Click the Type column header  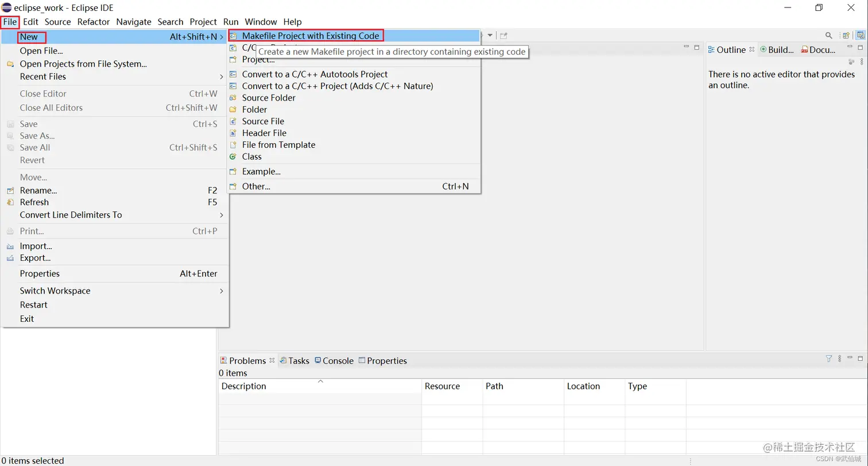coord(656,386)
